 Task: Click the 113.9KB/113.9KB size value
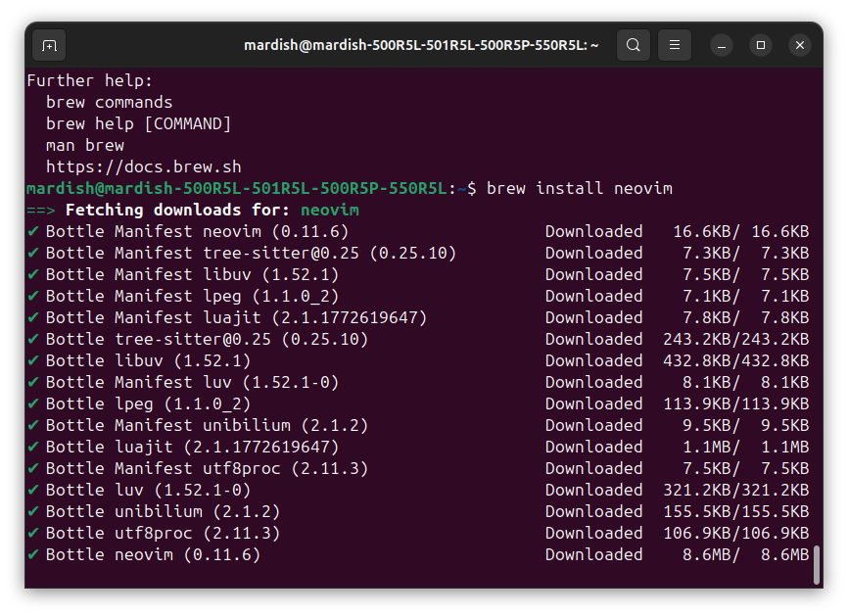736,404
